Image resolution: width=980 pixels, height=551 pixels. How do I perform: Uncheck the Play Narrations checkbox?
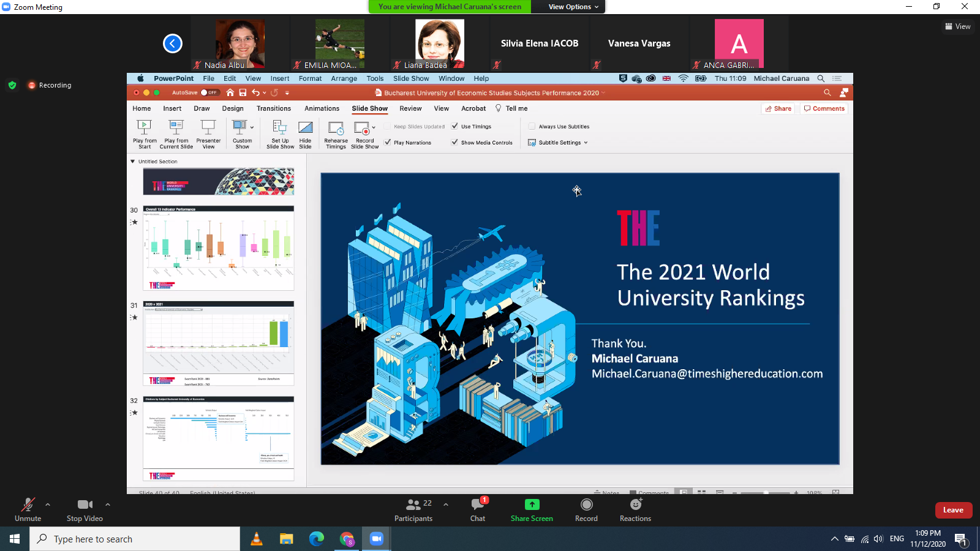pyautogui.click(x=388, y=142)
